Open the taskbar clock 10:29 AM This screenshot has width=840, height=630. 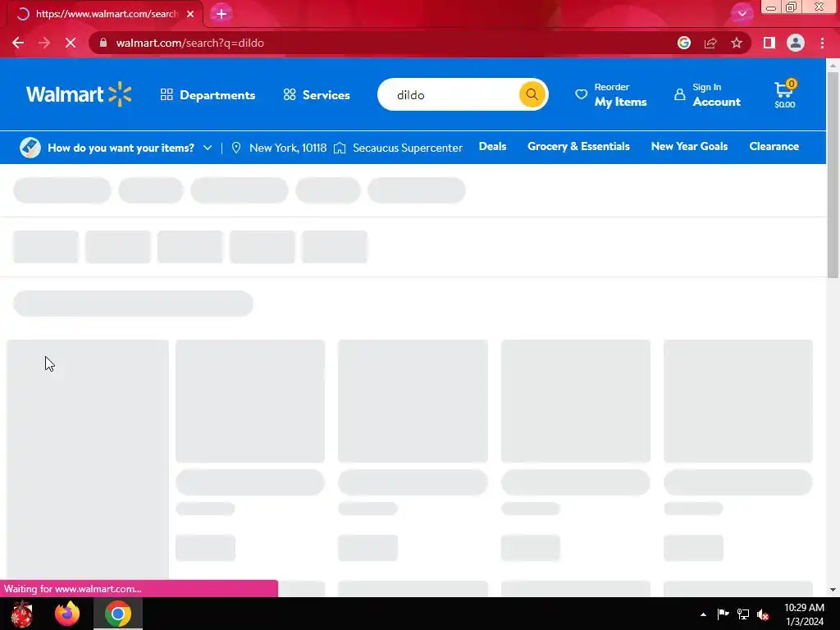[x=804, y=614]
